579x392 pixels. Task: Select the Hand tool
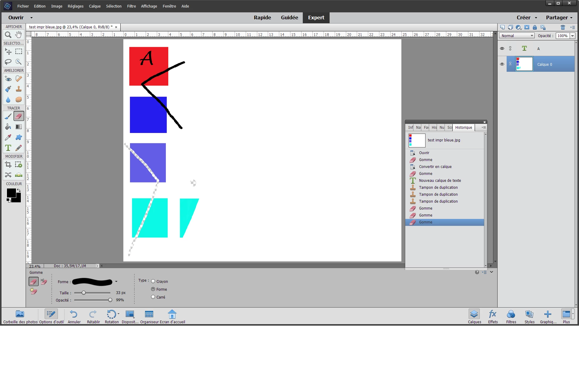click(x=19, y=35)
